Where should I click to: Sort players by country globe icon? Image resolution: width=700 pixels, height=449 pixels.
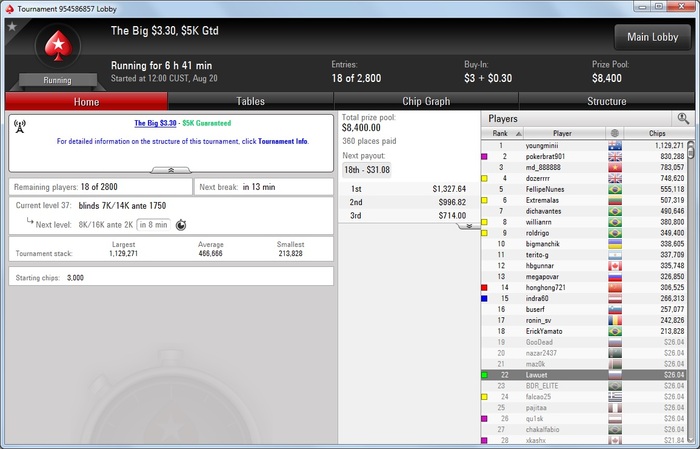coord(615,133)
